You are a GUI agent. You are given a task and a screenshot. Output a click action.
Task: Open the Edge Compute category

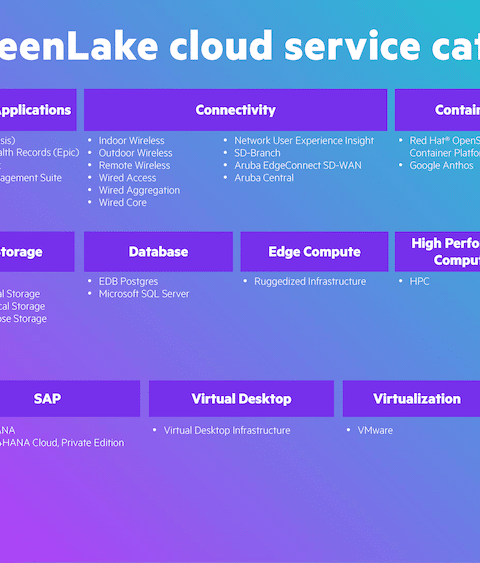click(314, 252)
